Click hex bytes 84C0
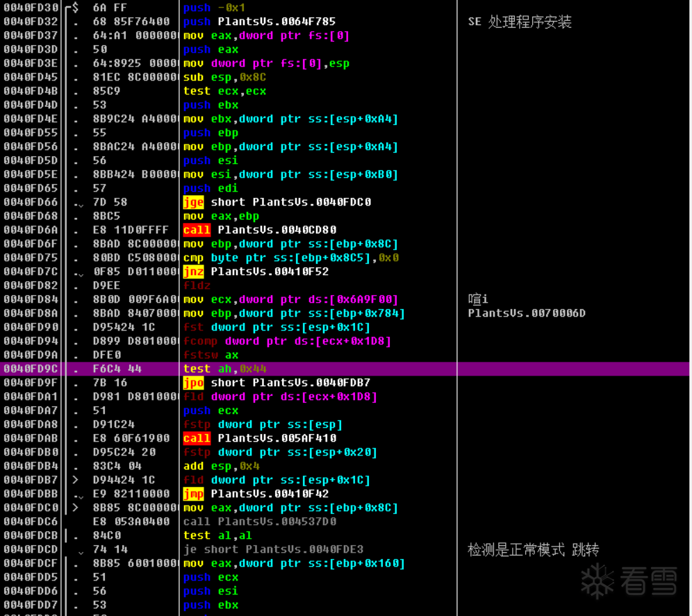The width and height of the screenshot is (692, 616). pyautogui.click(x=106, y=535)
